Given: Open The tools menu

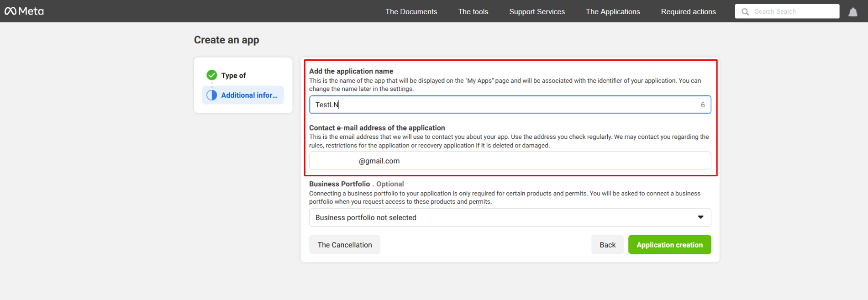Looking at the screenshot, I should (473, 12).
